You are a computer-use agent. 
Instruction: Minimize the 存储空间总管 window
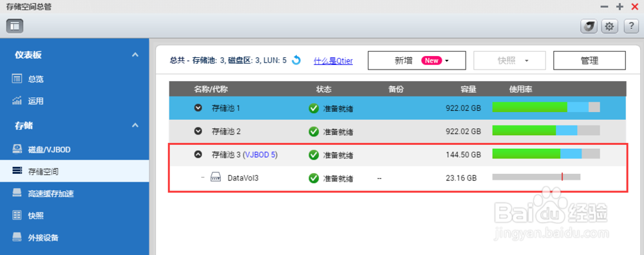pyautogui.click(x=604, y=6)
